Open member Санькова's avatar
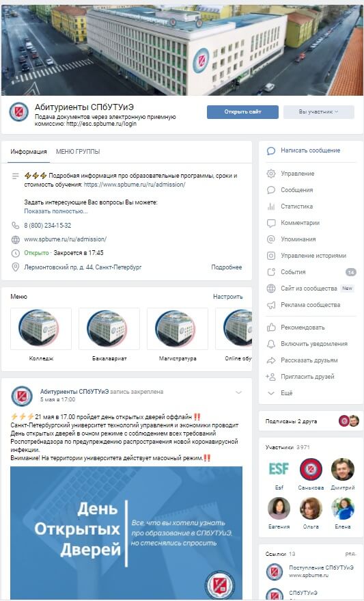 click(x=311, y=469)
